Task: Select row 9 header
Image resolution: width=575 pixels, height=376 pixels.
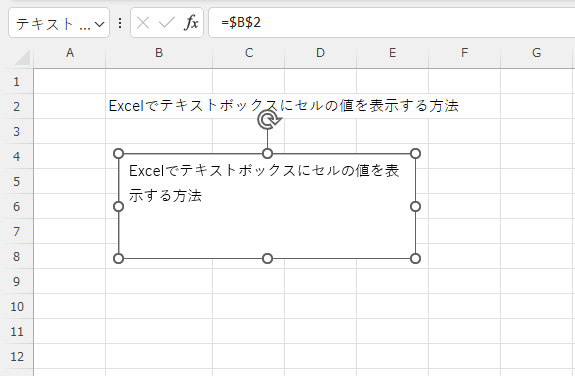Action: coord(17,281)
